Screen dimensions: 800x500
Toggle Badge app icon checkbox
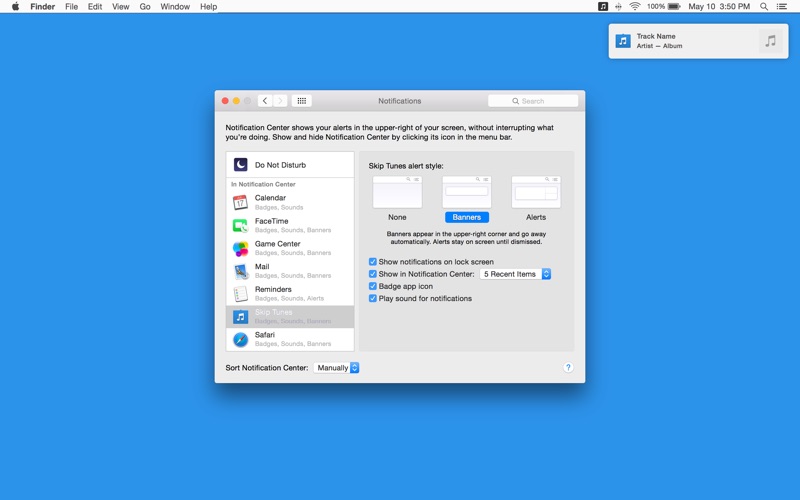pyautogui.click(x=372, y=286)
